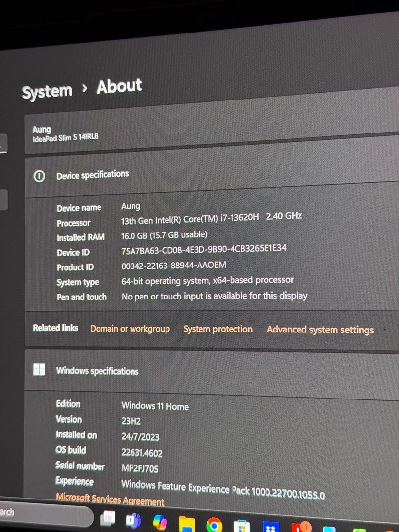
Task: Select the serial number MP2FJ70S
Action: tap(140, 468)
